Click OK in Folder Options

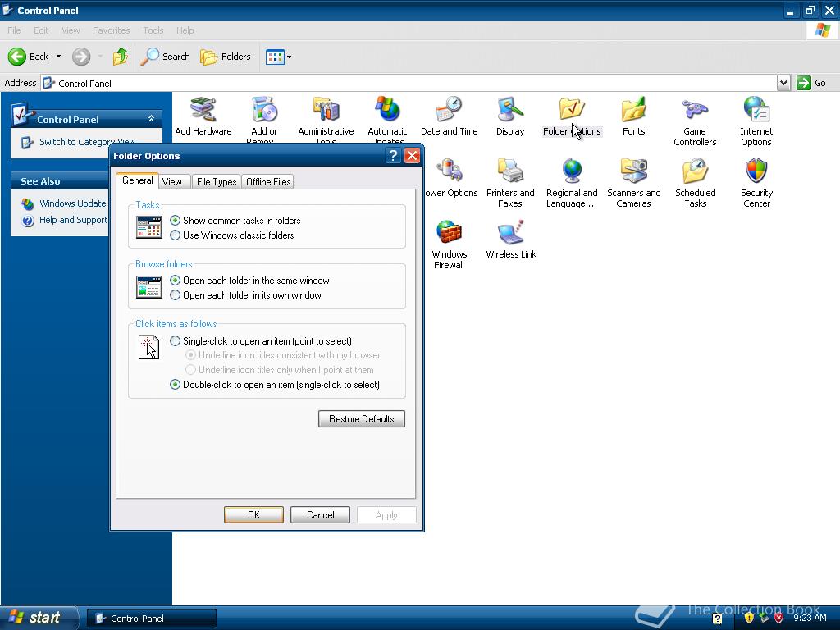click(x=254, y=515)
